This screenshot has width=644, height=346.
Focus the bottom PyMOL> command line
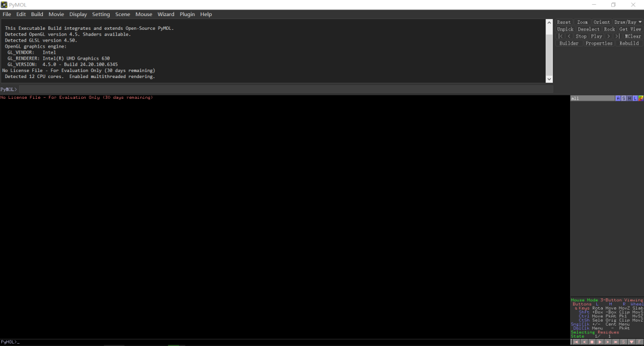pyautogui.click(x=285, y=342)
